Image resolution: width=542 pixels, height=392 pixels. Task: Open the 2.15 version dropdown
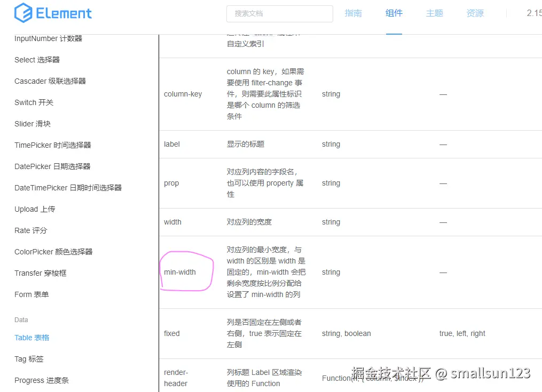[534, 13]
